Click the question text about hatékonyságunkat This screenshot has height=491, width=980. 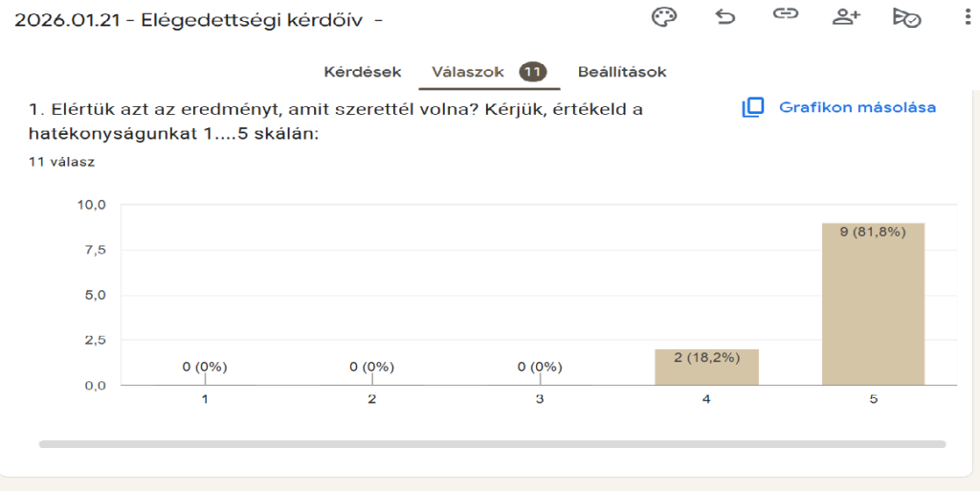click(x=335, y=122)
